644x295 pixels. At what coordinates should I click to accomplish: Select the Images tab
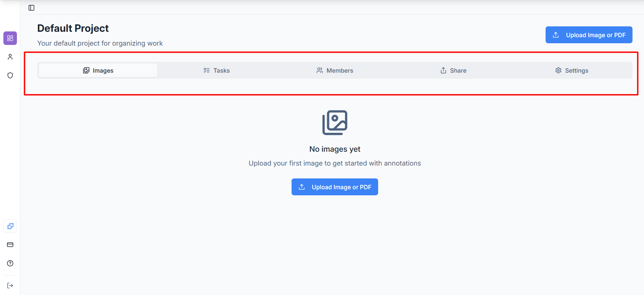coord(98,70)
